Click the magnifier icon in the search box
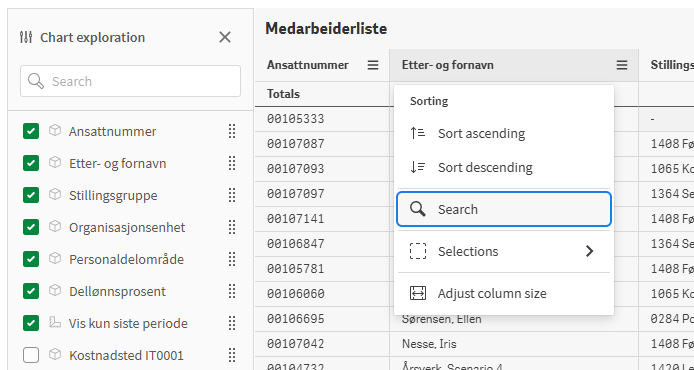This screenshot has height=370, width=694. (x=35, y=81)
